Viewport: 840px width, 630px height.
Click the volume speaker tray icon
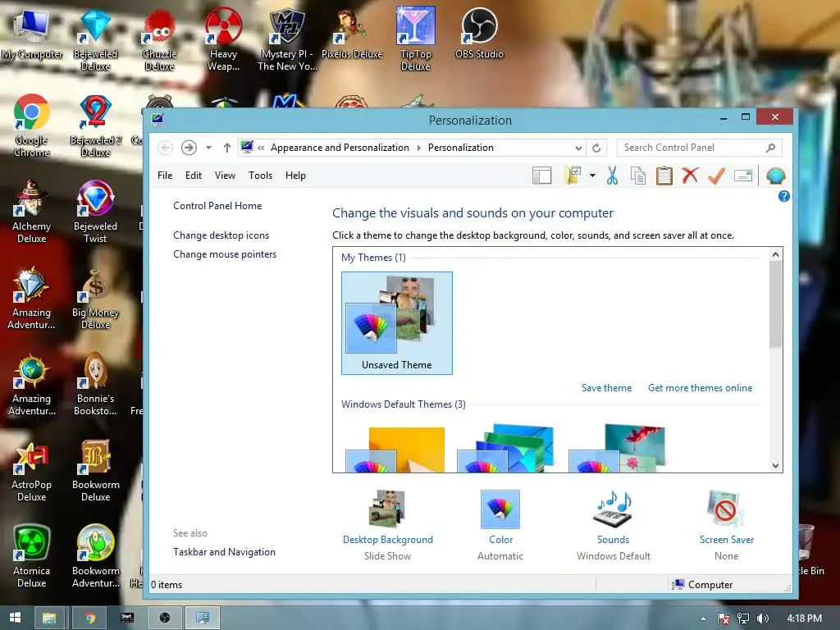coord(762,619)
